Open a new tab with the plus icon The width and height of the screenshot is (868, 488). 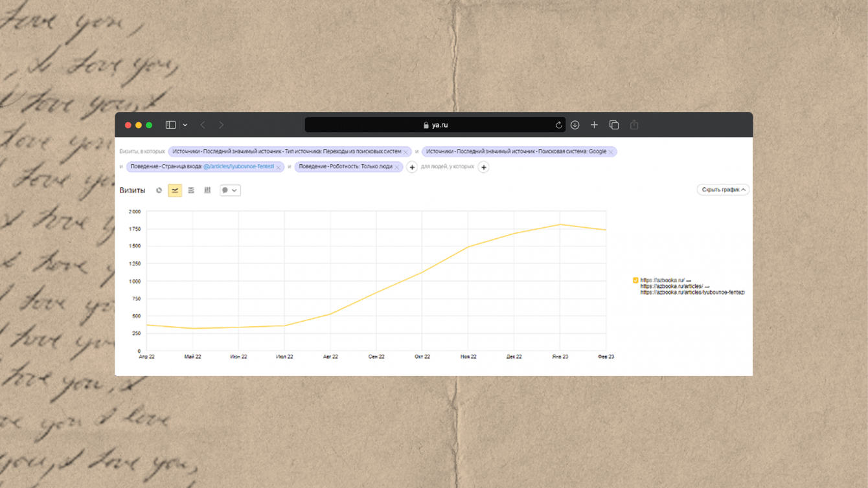594,125
